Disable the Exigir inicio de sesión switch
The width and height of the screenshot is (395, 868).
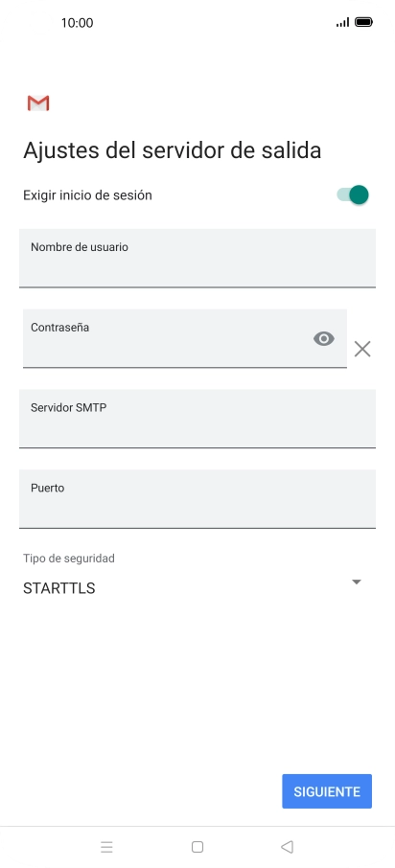[x=353, y=194]
